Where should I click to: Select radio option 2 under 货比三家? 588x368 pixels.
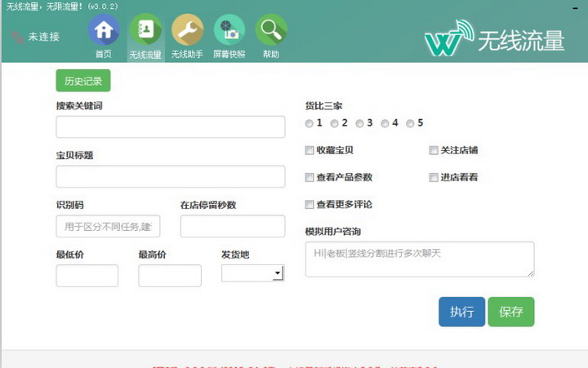click(334, 123)
